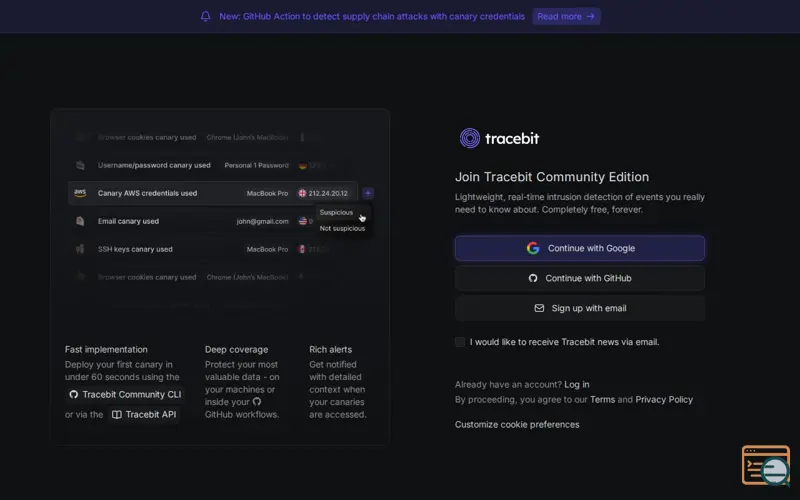Screen dimensions: 800x500
Task: Open the Tracebit Community CLI link
Action: pyautogui.click(x=125, y=394)
